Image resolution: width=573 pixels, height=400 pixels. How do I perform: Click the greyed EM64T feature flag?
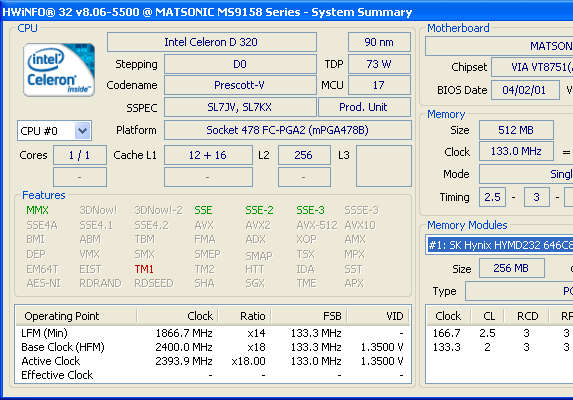[x=42, y=269]
